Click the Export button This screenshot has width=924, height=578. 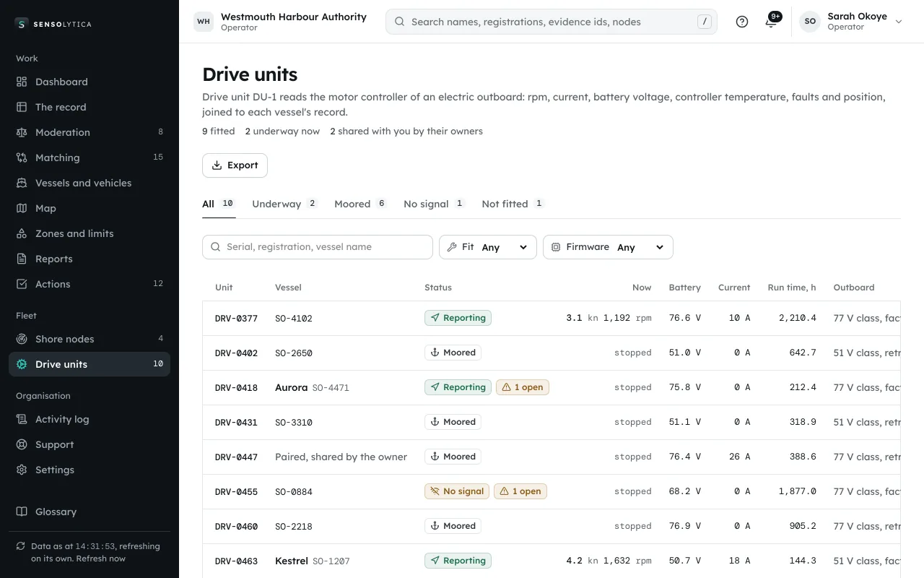click(235, 165)
